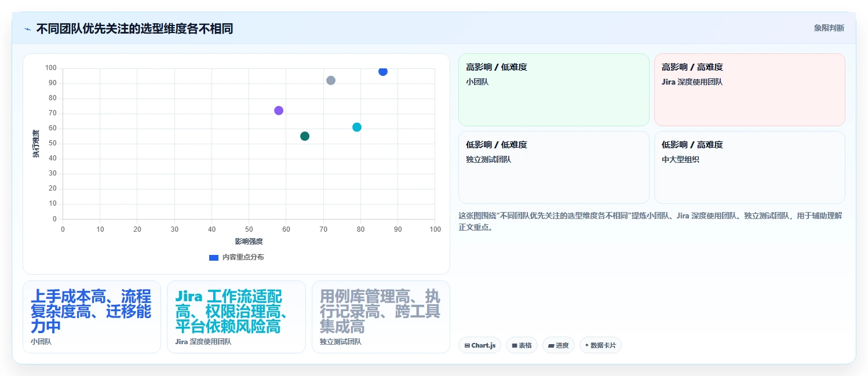
Task: Click 独立测试团队 in the quadrant card
Action: (x=488, y=159)
